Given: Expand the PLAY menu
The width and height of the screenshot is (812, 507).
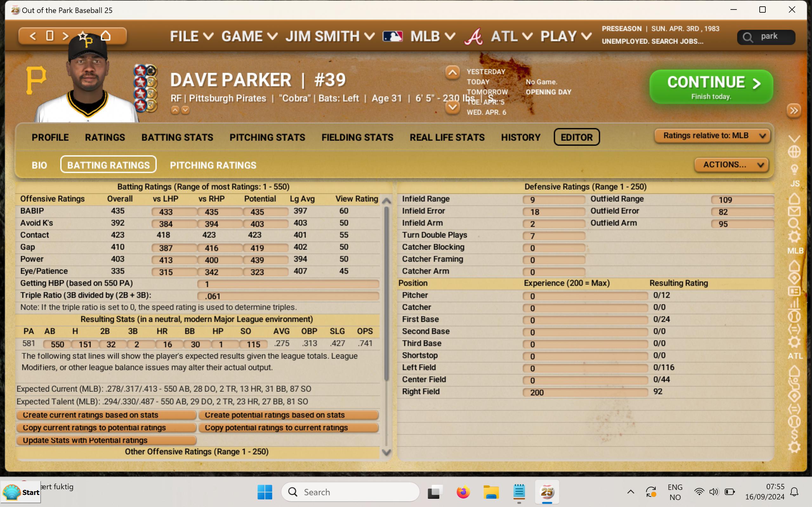Looking at the screenshot, I should [566, 36].
